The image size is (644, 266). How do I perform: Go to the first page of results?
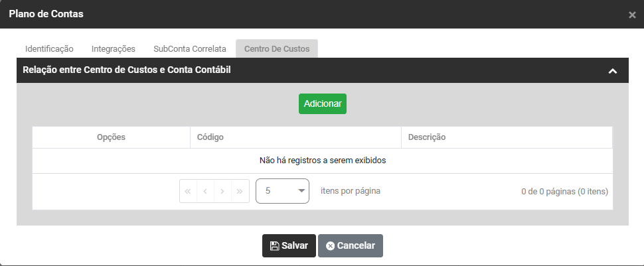(x=188, y=191)
